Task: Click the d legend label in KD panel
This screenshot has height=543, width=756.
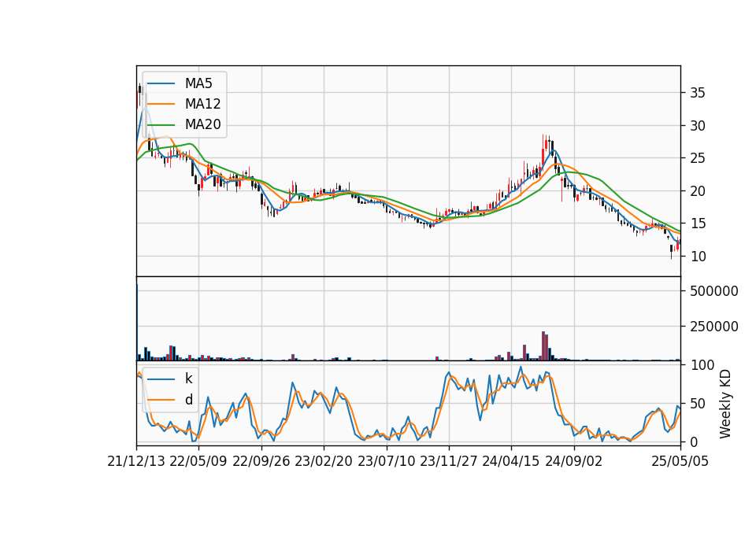Action: coord(188,400)
